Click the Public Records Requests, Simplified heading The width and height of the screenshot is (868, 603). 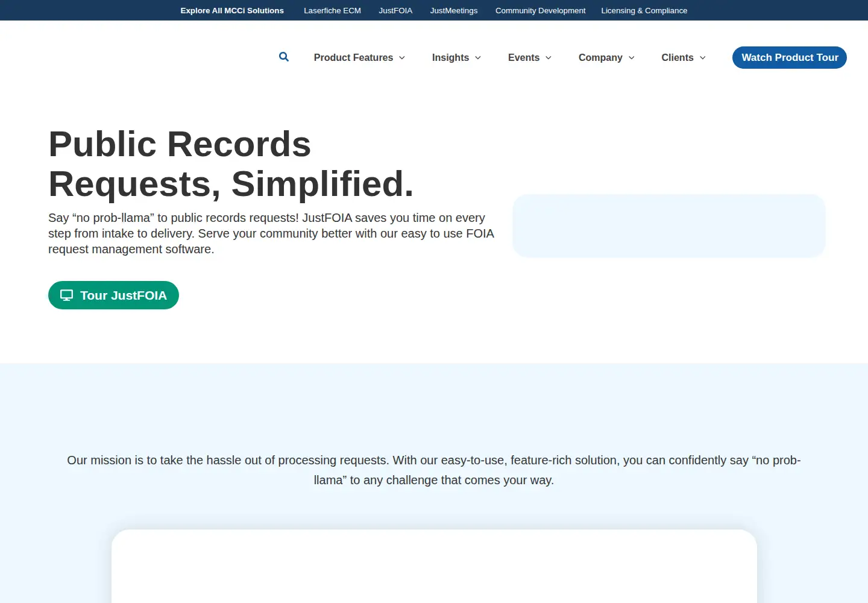(x=231, y=163)
